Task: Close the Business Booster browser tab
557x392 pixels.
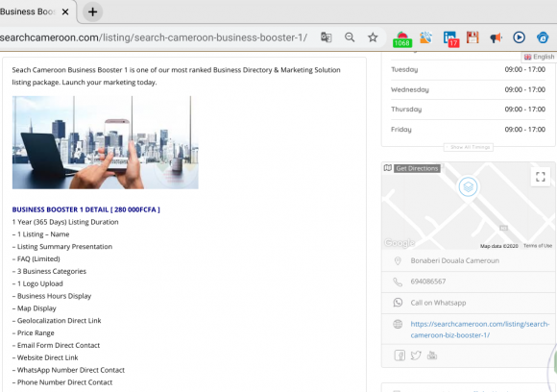Action: point(65,12)
